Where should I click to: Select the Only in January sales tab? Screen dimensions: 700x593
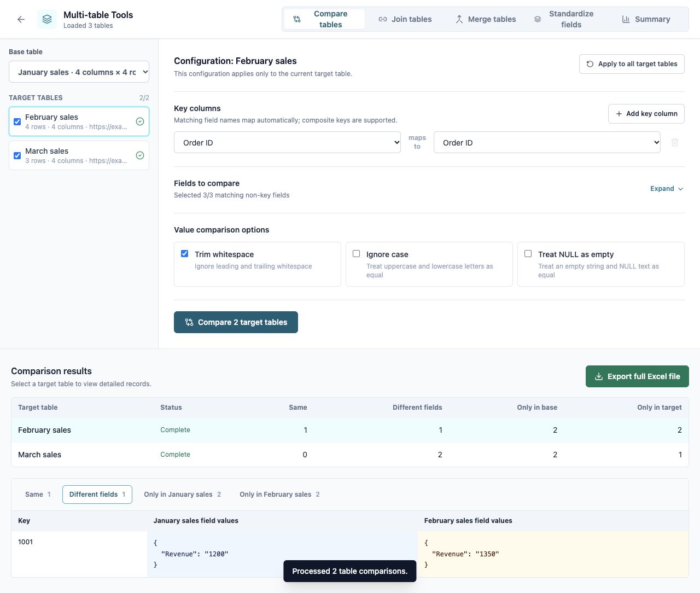pyautogui.click(x=183, y=495)
